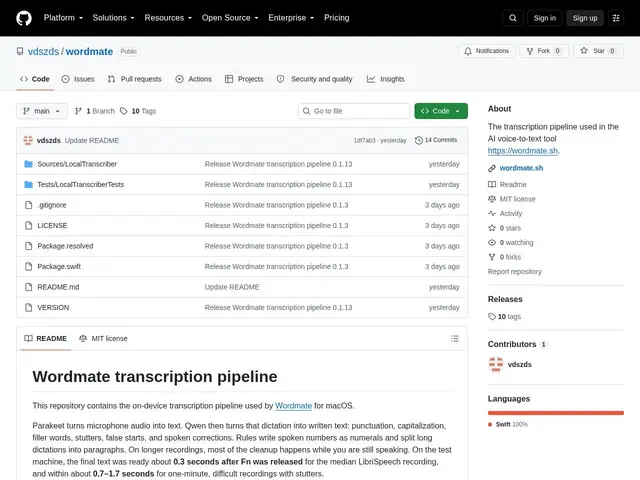Star the wordmate repository
The height and width of the screenshot is (480, 640).
[598, 51]
